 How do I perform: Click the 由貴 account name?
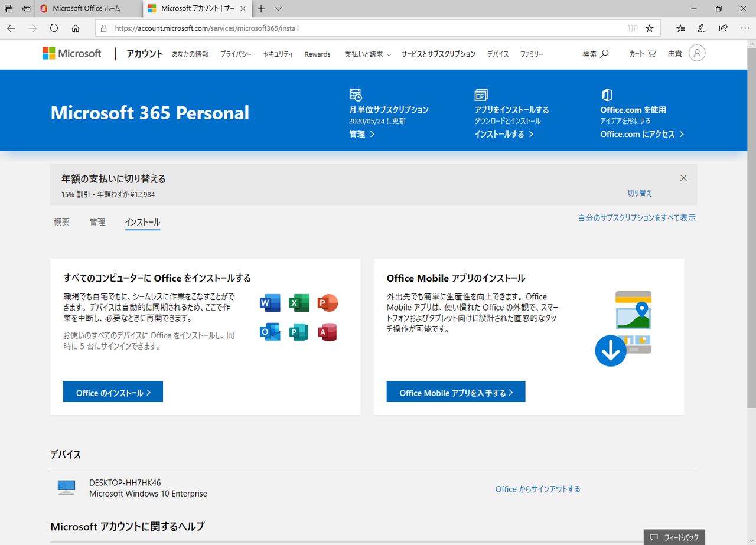pos(674,54)
